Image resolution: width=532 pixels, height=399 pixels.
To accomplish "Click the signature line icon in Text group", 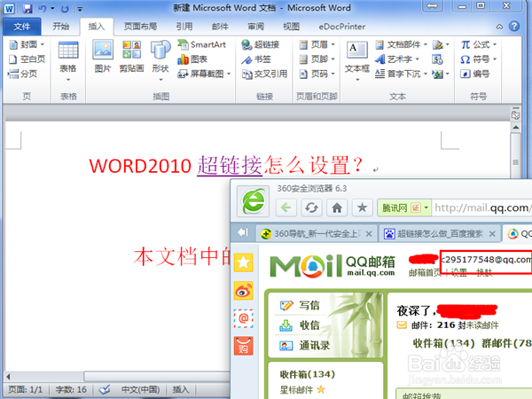I will tap(438, 44).
